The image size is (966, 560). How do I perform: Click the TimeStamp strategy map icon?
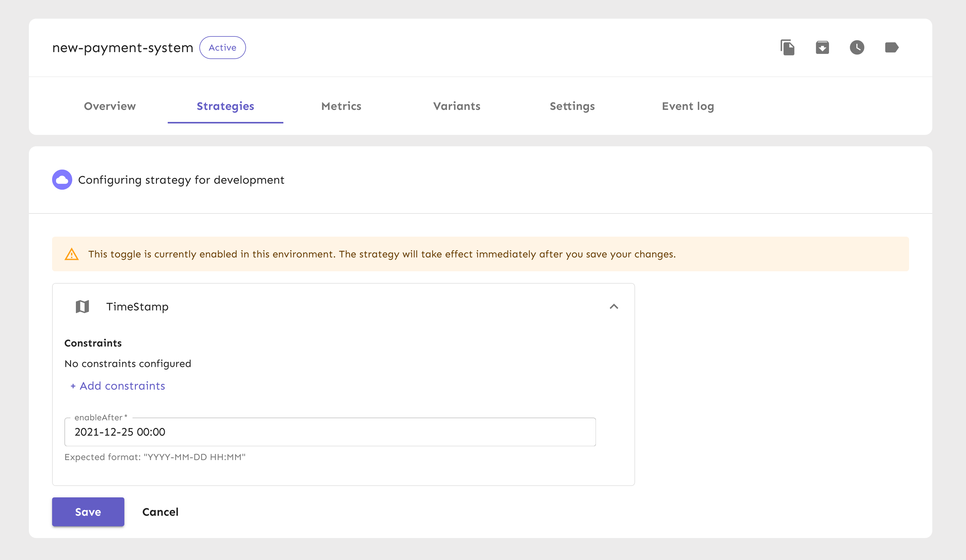tap(83, 306)
